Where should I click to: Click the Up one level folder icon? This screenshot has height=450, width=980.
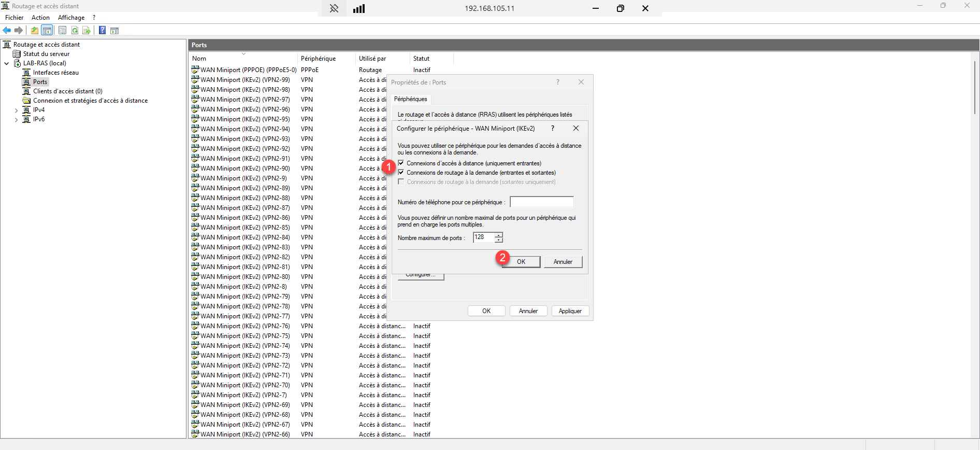(35, 31)
